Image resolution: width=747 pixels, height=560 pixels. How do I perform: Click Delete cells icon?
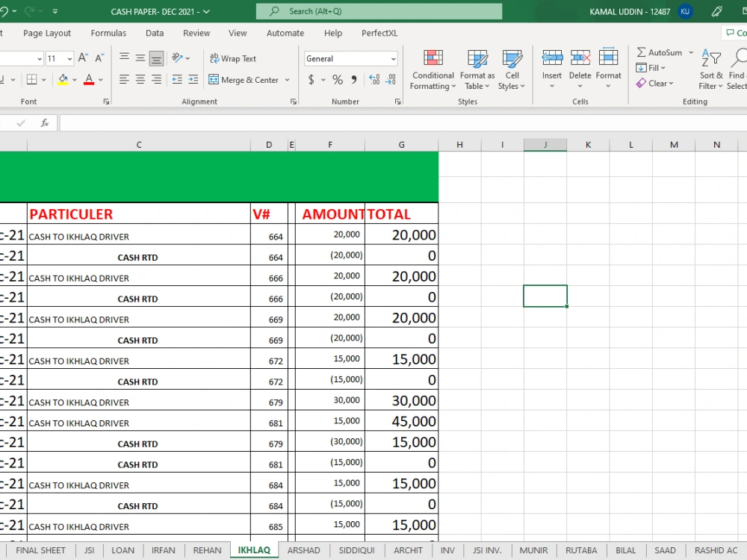(x=580, y=58)
